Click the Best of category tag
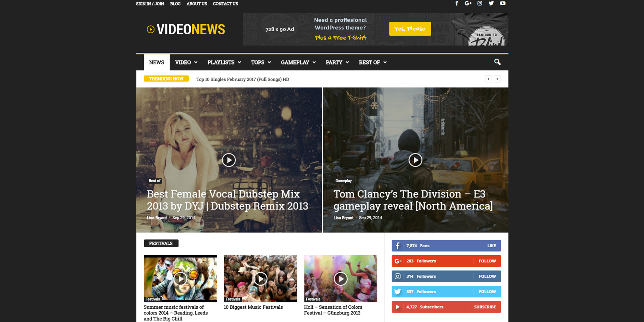The image size is (644, 322). [x=154, y=181]
